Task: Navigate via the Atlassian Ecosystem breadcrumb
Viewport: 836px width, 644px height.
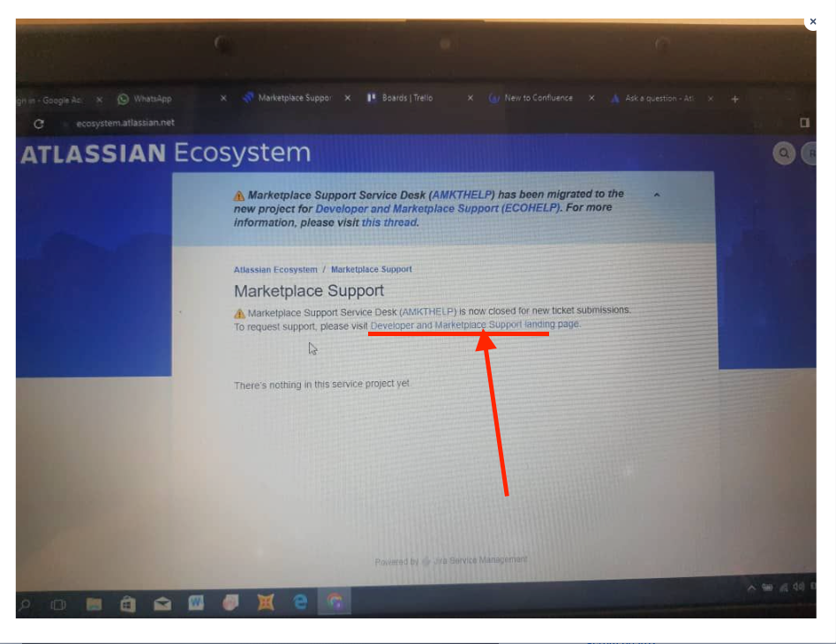Action: [275, 269]
